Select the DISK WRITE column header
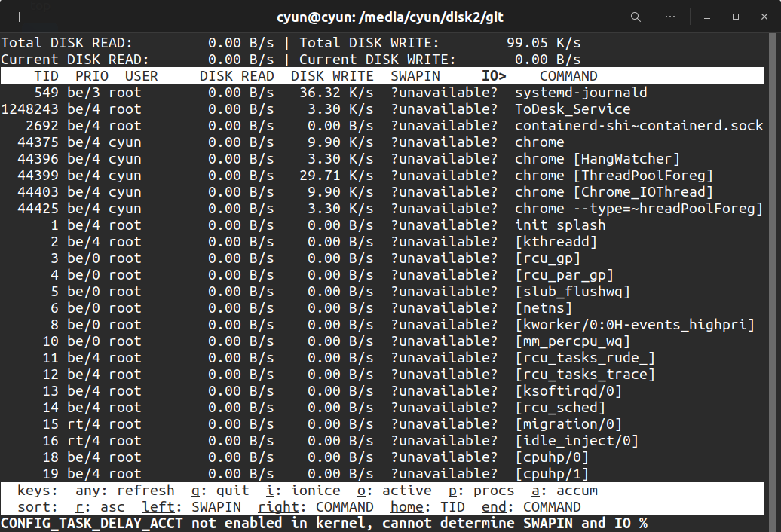781x532 pixels. (332, 76)
